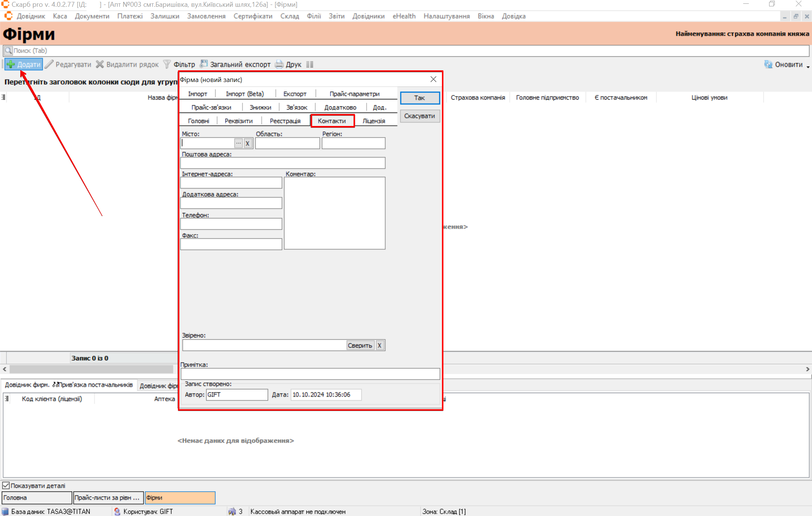The height and width of the screenshot is (516, 812).
Task: Click the Сверить button
Action: tap(360, 345)
